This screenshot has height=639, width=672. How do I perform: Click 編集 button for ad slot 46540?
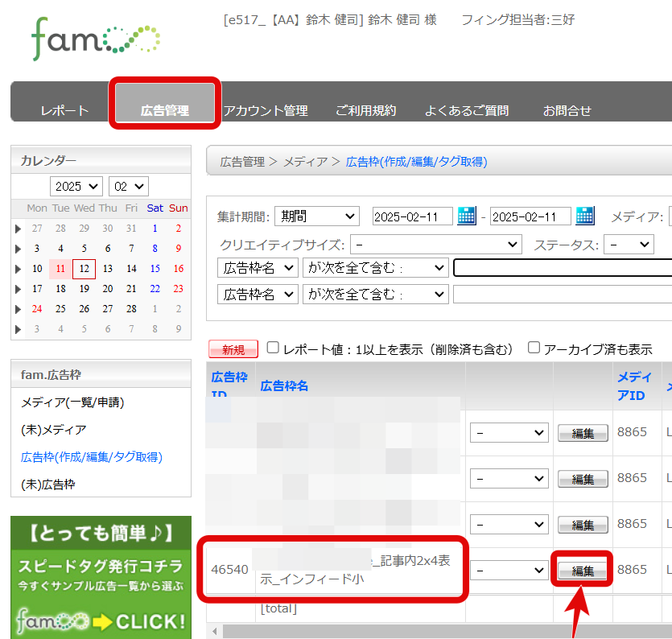[583, 571]
